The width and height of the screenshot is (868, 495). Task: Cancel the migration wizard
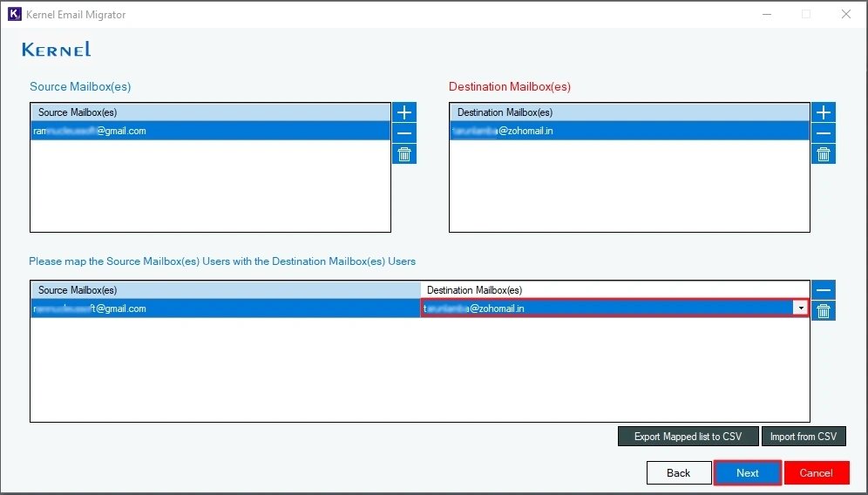click(816, 473)
